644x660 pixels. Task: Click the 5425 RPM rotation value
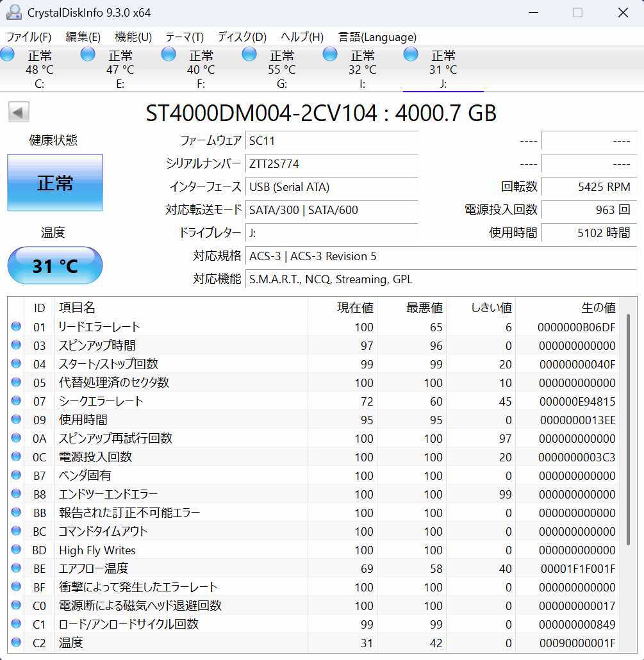pos(590,187)
